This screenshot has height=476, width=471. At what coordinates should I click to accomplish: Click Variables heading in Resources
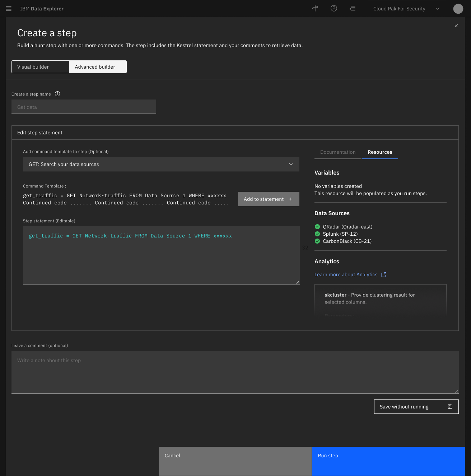(x=327, y=172)
